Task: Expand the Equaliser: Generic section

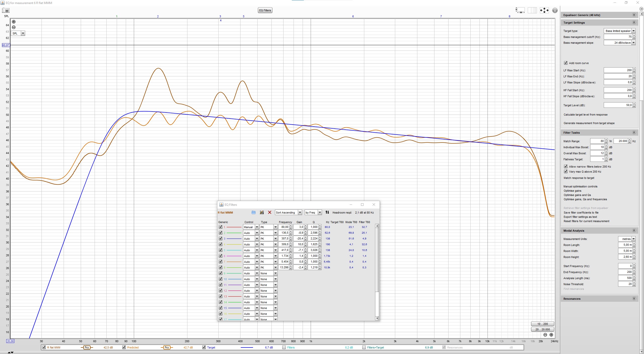Action: (634, 15)
